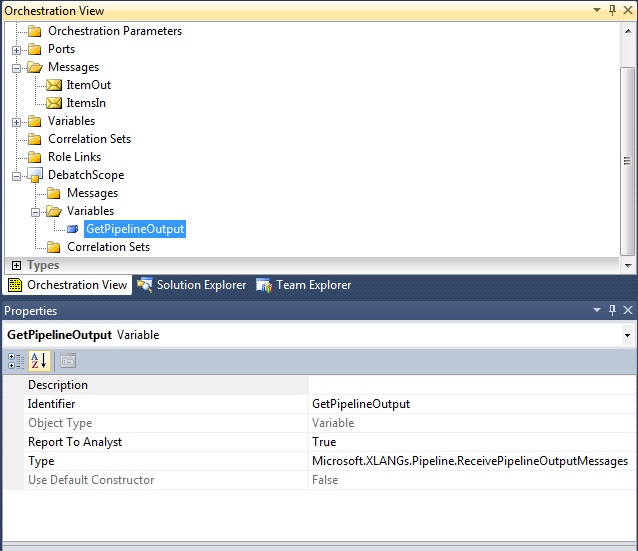Image resolution: width=638 pixels, height=551 pixels.
Task: Select the ItemOut message
Action: pos(89,85)
